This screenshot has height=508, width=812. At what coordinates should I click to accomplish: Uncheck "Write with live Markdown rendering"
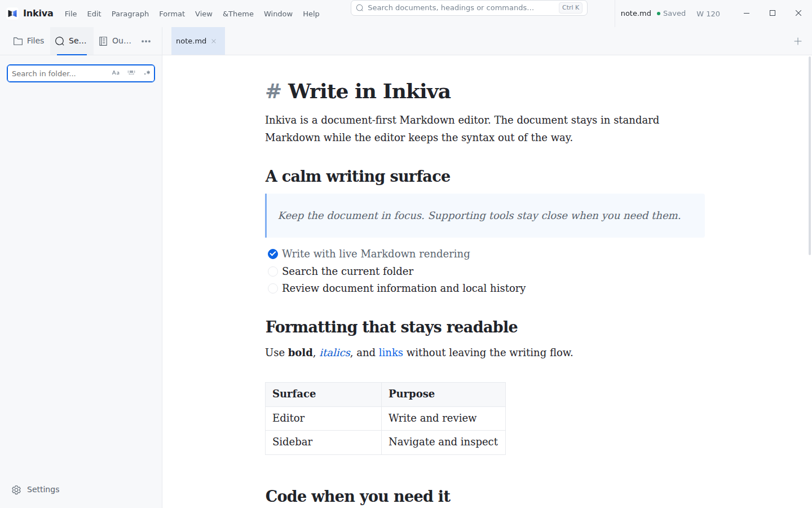pyautogui.click(x=273, y=254)
